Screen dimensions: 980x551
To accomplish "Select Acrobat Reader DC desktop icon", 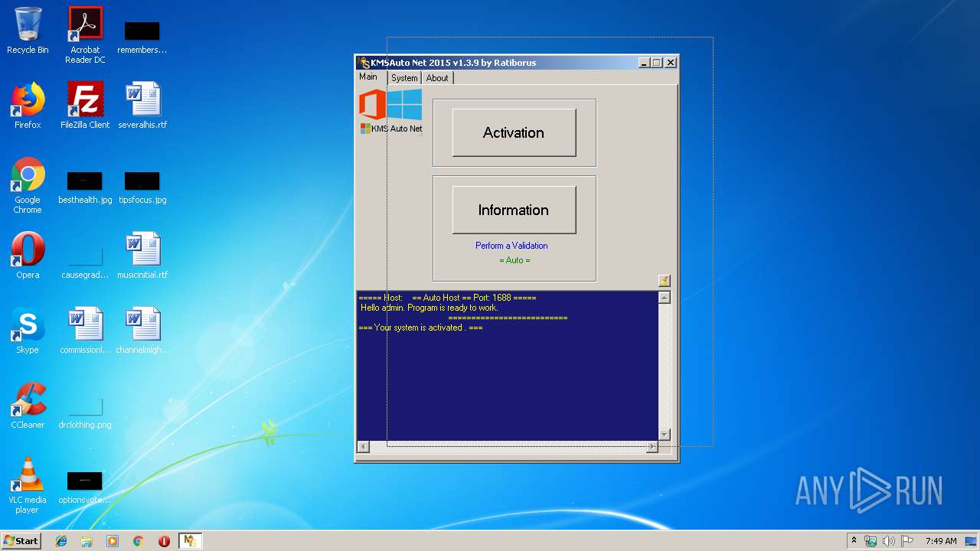I will (85, 35).
